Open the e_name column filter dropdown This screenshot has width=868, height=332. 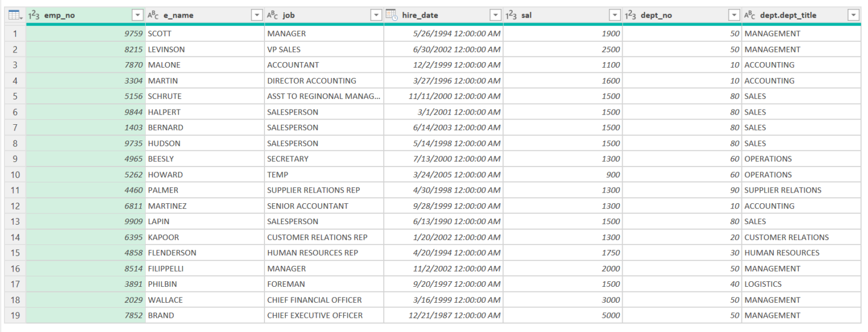point(257,15)
